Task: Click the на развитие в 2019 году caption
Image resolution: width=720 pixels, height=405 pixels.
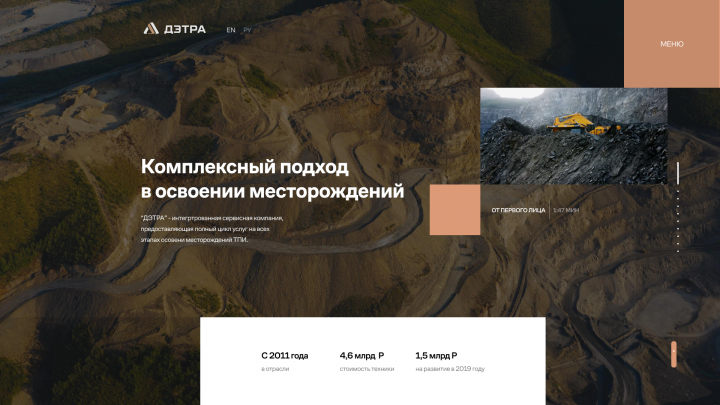Action: click(450, 369)
